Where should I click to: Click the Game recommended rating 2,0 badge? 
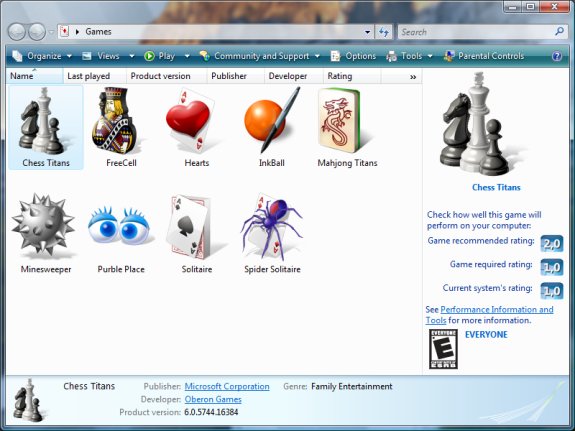[x=552, y=244]
